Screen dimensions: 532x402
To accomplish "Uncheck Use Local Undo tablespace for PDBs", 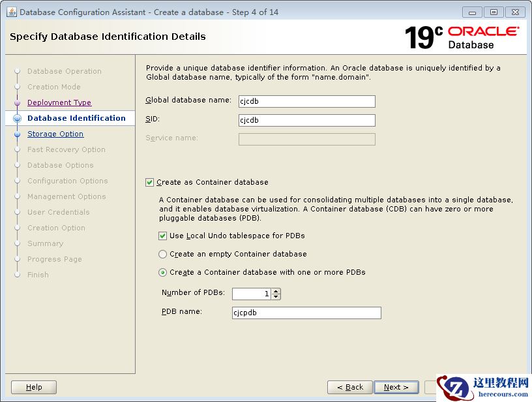I will click(163, 236).
